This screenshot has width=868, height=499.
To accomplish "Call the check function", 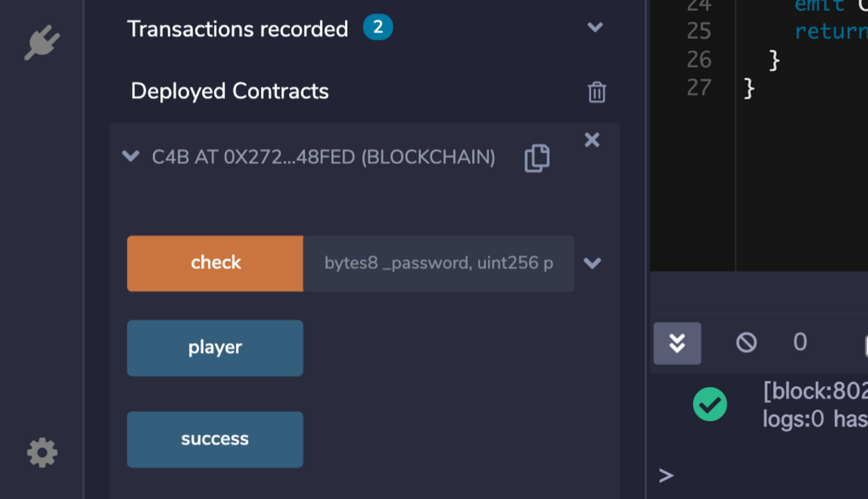I will coord(215,262).
